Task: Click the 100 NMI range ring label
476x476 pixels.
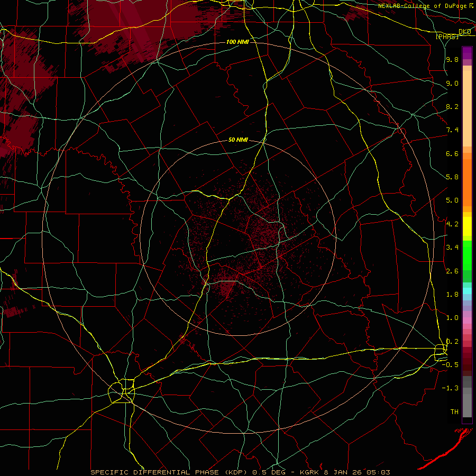Action: click(x=237, y=42)
